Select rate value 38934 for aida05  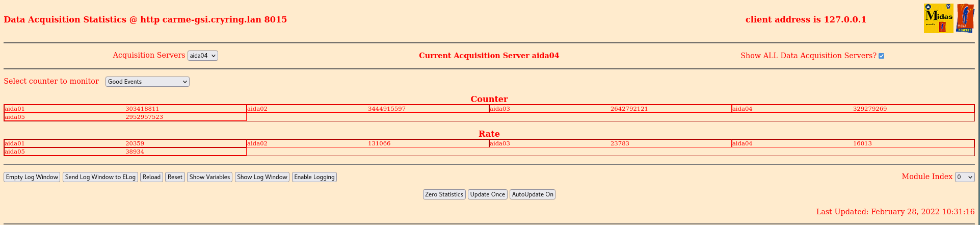[x=135, y=152]
